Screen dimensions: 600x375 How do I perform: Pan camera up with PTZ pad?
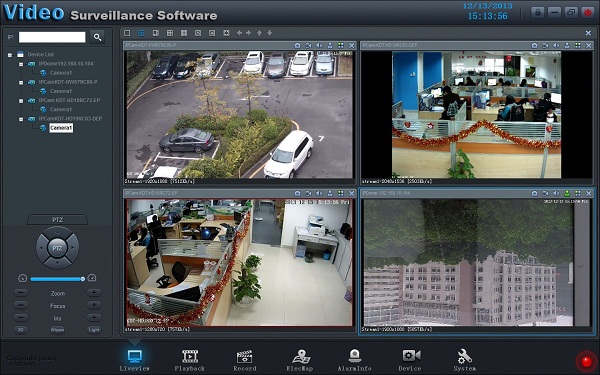[57, 232]
